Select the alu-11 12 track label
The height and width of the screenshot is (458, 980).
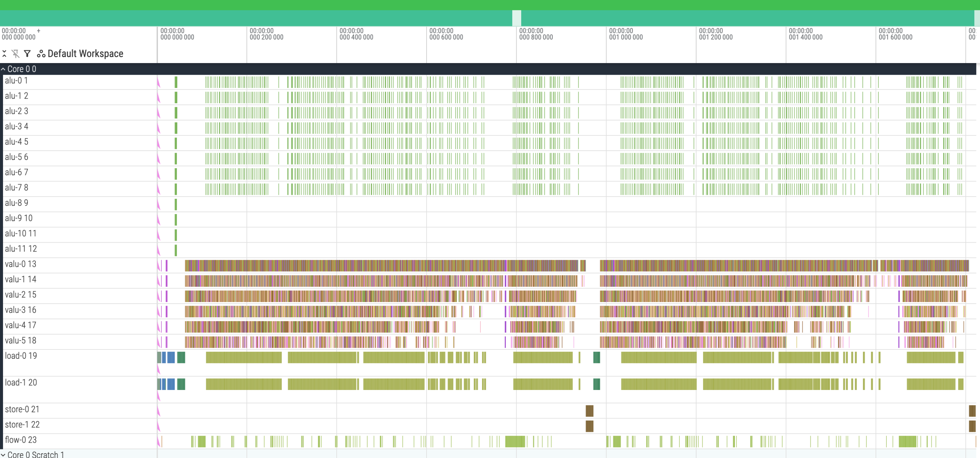pyautogui.click(x=21, y=248)
